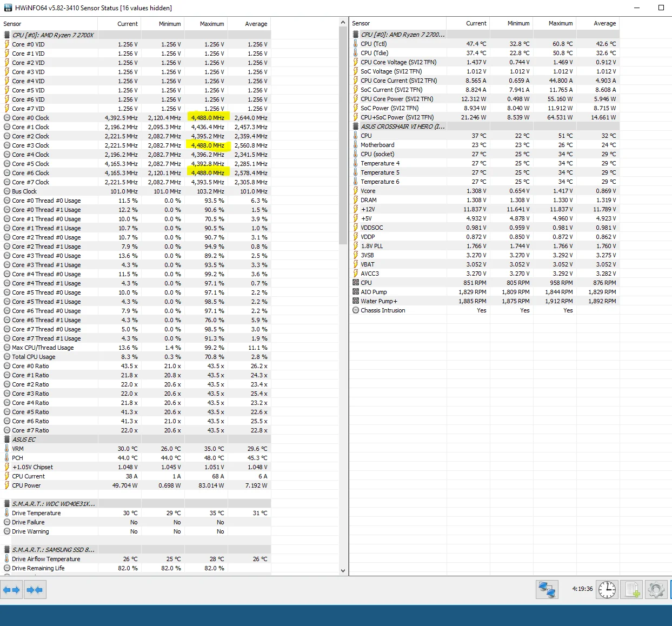The image size is (672, 626).
Task: Click highlighted 4,488.0 MHz maximum of Core #6 Clock
Action: pyautogui.click(x=208, y=173)
